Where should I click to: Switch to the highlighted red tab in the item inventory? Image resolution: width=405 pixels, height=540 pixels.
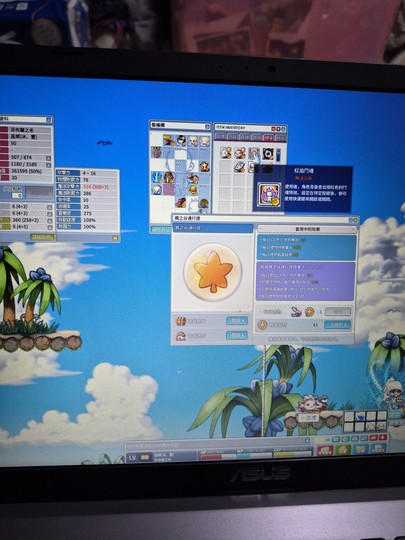[268, 137]
